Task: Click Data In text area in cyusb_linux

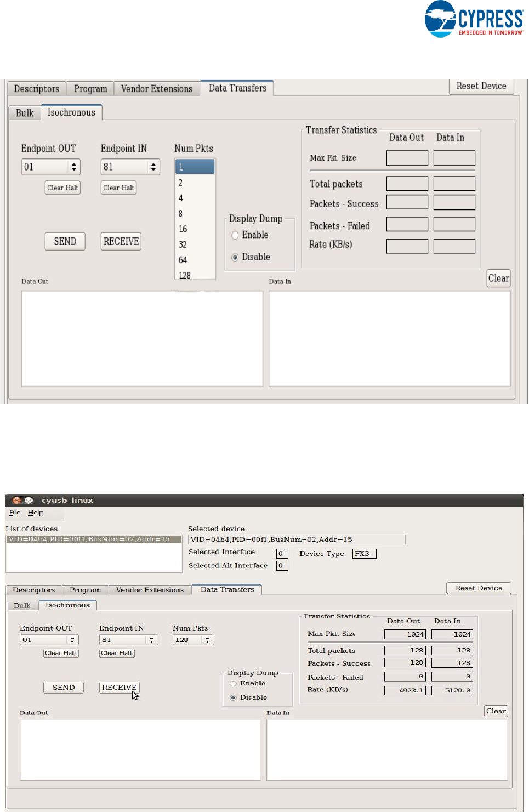Action: (x=387, y=749)
